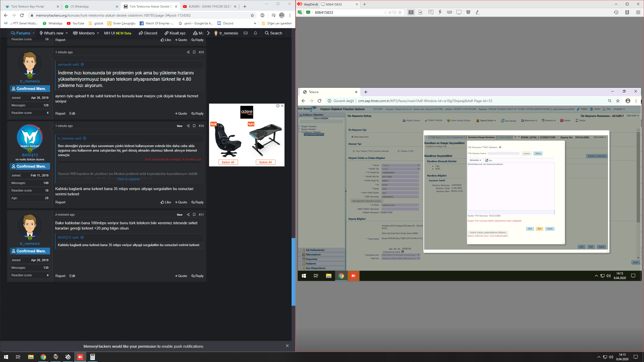
Task: Click the E-Posta field showing yok@yok.com
Action: pos(400,205)
